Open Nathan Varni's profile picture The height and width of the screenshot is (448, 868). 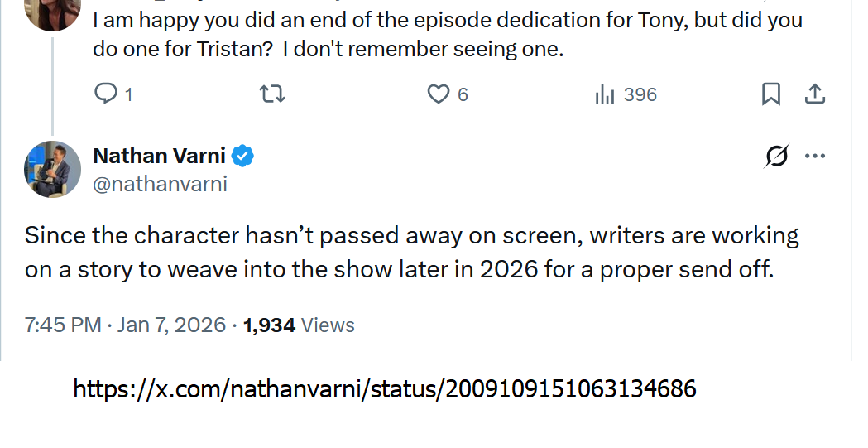(x=53, y=169)
